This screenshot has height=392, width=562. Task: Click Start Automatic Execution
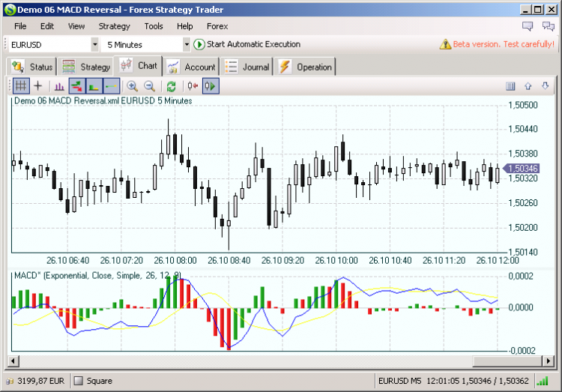(247, 44)
